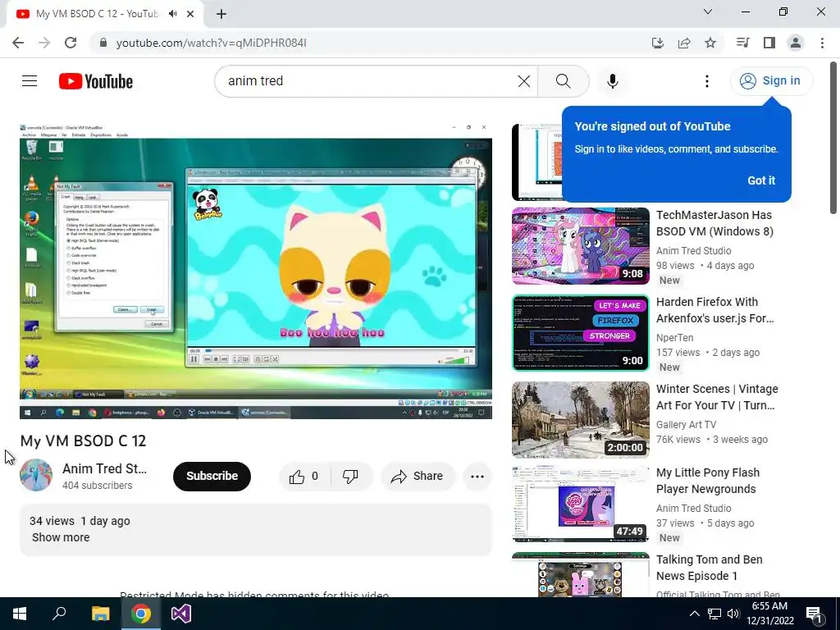Image resolution: width=840 pixels, height=630 pixels.
Task: Open the notification center icon
Action: pos(814,614)
